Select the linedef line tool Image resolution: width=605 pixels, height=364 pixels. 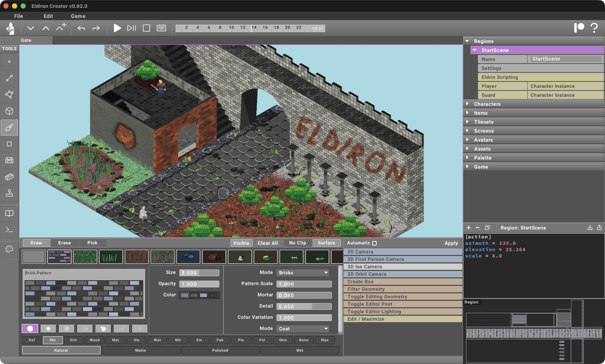tap(9, 78)
